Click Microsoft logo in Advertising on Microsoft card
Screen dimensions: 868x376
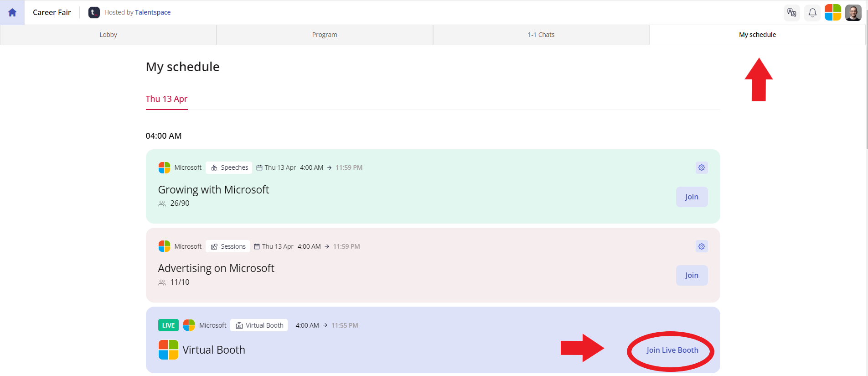tap(164, 246)
